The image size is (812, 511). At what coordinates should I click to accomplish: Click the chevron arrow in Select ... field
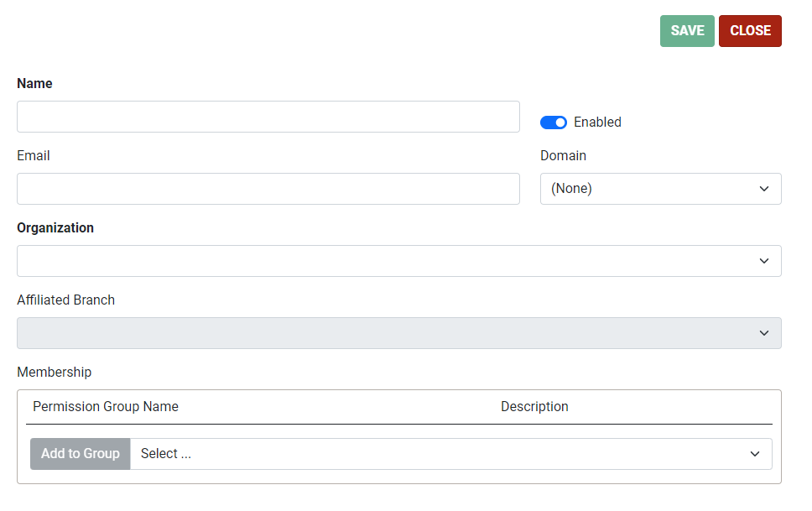tap(755, 454)
